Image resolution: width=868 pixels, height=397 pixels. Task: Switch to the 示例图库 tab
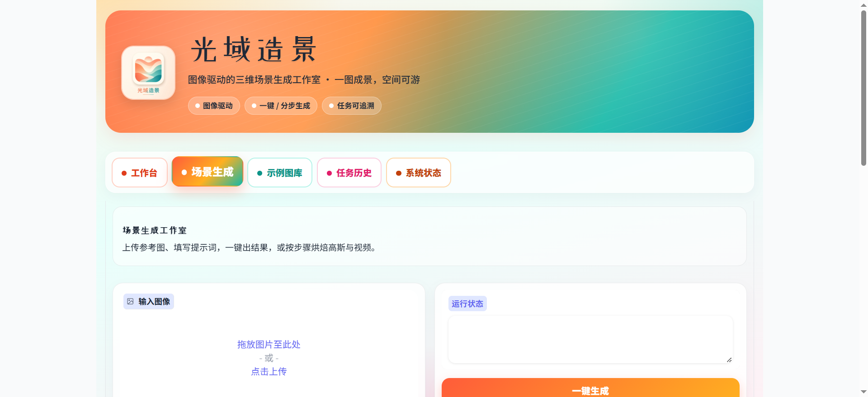pos(280,173)
